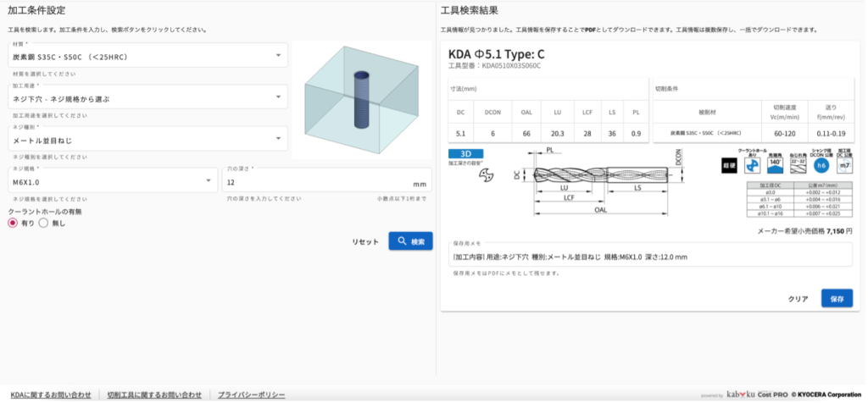
Task: Click the 140° point angle icon
Action: [774, 166]
